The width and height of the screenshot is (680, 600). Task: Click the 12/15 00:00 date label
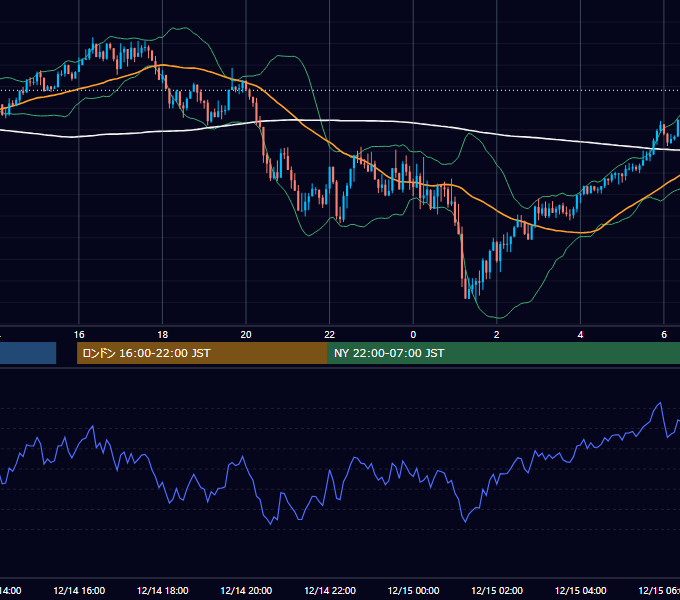point(413,590)
